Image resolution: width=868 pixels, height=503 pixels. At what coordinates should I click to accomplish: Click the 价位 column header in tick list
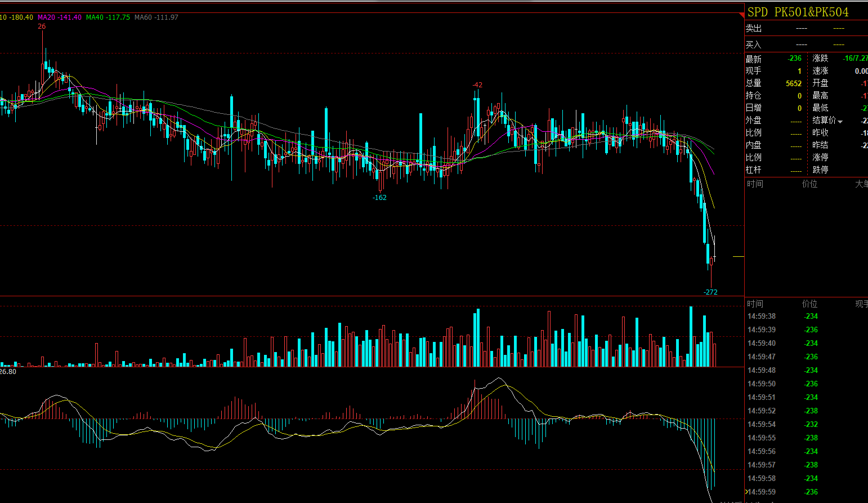[809, 304]
